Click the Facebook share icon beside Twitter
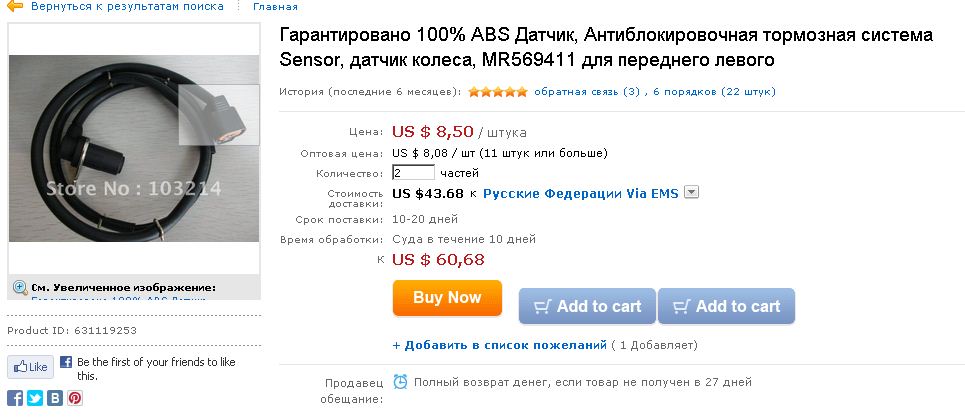Screen dimensions: 965x417 [16, 397]
